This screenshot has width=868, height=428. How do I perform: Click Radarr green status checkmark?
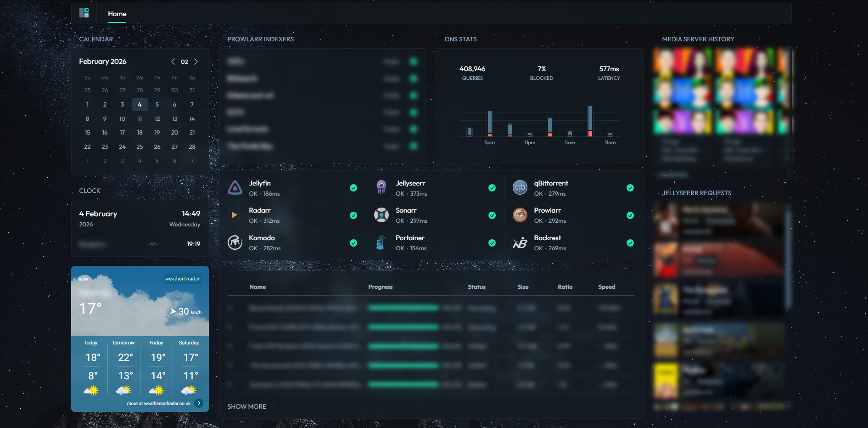(353, 215)
